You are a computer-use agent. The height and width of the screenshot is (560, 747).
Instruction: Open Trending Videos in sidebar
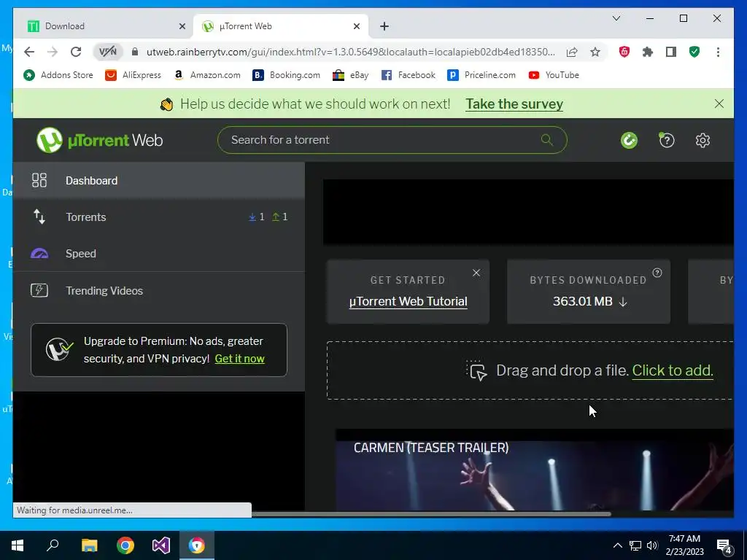tap(158, 290)
